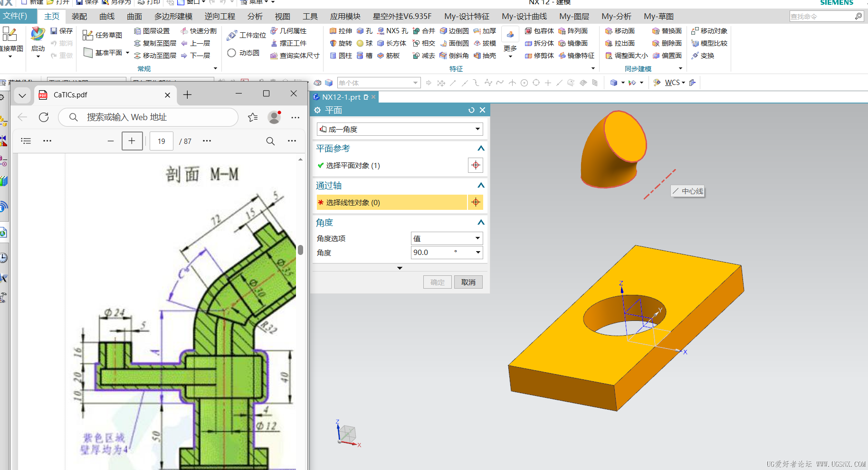Open the 成一角度 plane type dropdown
This screenshot has height=470, width=868.
point(400,129)
